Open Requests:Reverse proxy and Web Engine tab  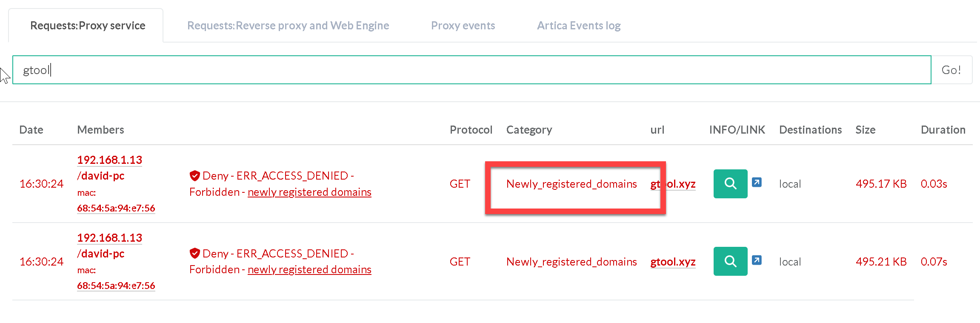coord(288,26)
